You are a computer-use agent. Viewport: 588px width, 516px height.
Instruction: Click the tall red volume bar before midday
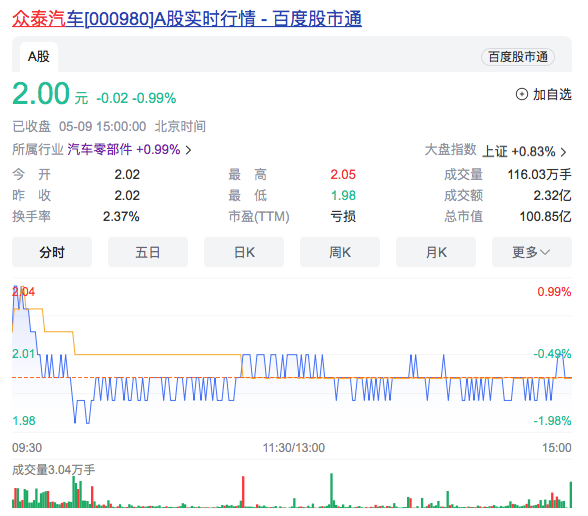coord(243,492)
